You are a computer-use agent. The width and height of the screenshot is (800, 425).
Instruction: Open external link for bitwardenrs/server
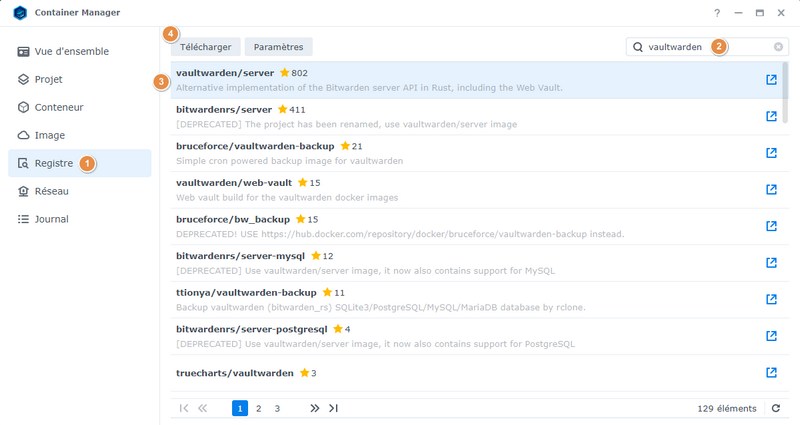771,116
